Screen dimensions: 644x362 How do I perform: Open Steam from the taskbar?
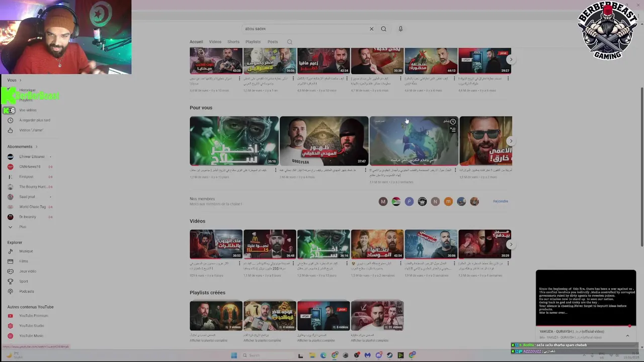pos(389,355)
